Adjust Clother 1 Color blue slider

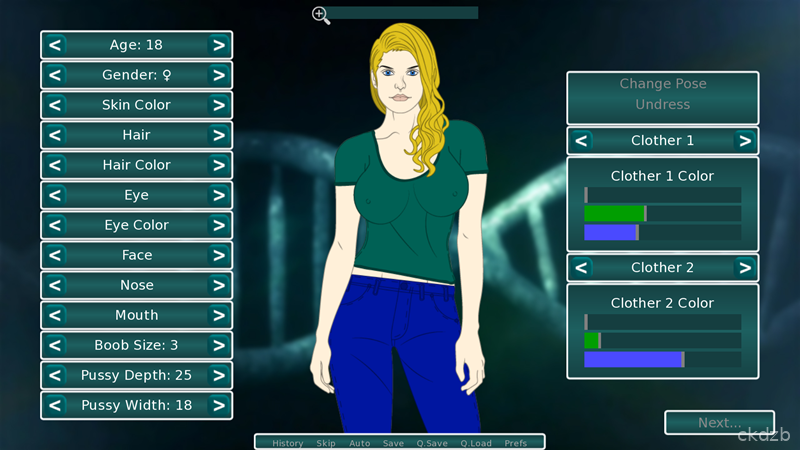point(663,233)
